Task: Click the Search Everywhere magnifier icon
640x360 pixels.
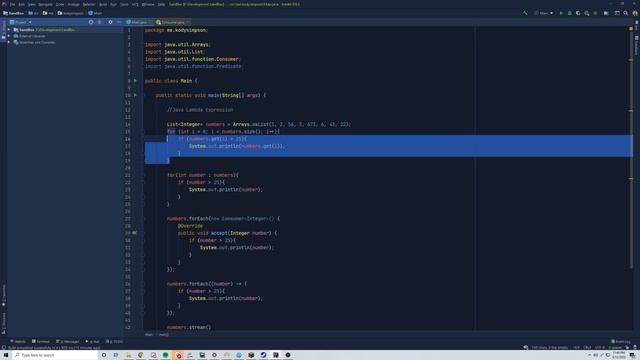Action: tap(626, 13)
